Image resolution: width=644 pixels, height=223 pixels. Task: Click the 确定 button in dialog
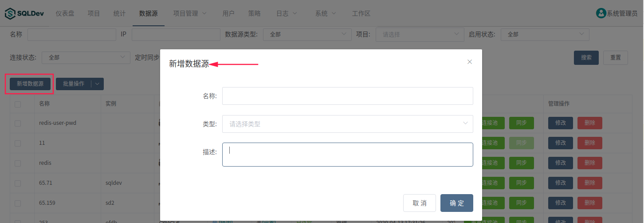(x=456, y=203)
